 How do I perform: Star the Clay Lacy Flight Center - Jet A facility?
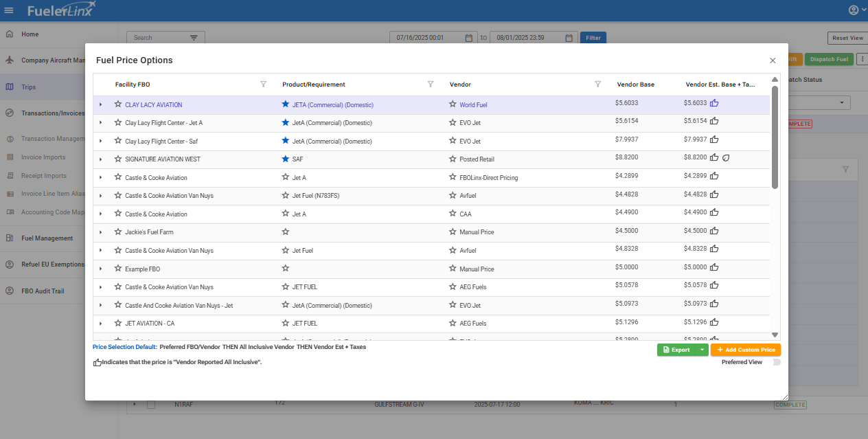[118, 122]
